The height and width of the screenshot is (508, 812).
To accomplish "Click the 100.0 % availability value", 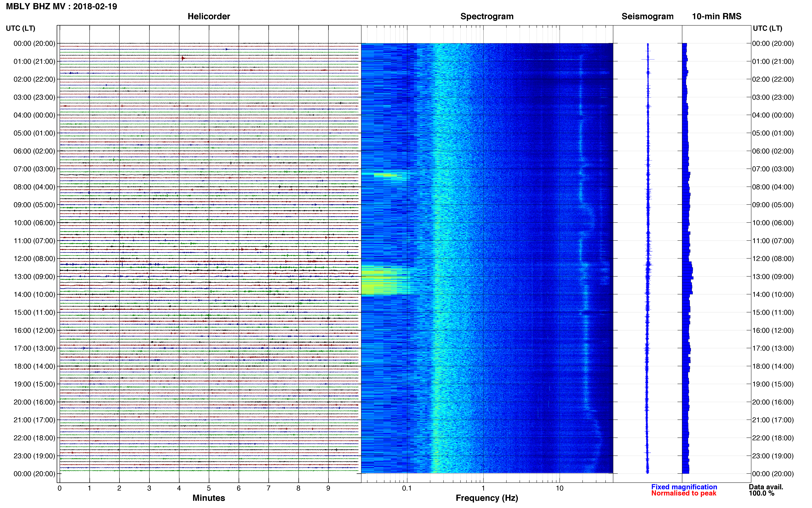I will tap(761, 493).
